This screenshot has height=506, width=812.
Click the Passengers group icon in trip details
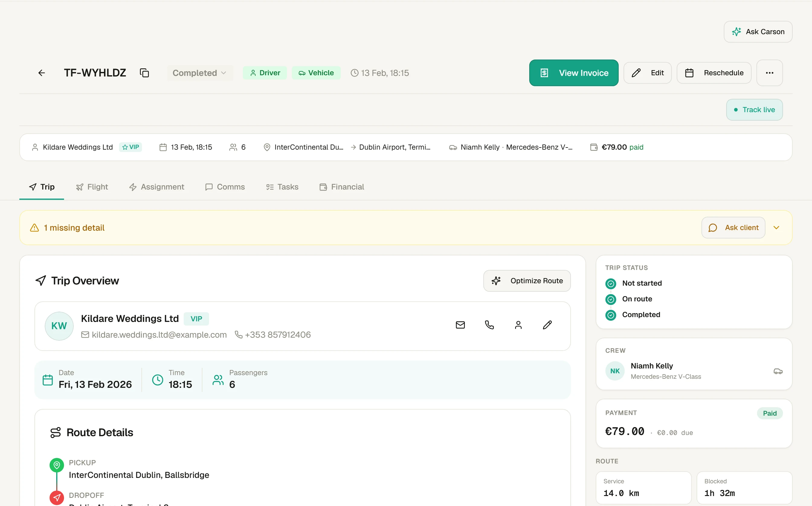pos(218,380)
